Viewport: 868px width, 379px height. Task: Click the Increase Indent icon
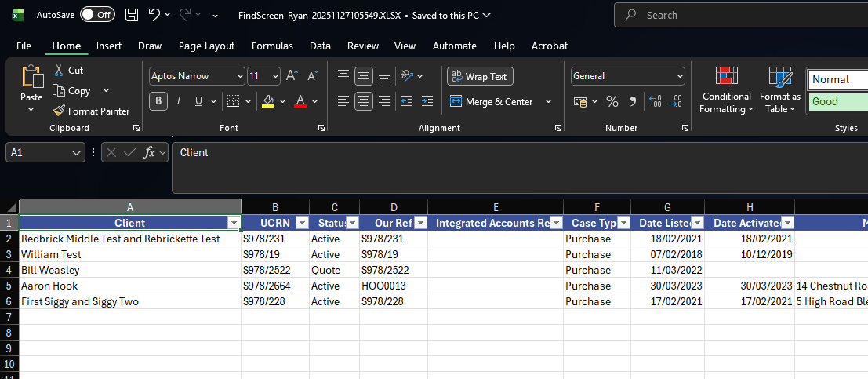coord(427,101)
